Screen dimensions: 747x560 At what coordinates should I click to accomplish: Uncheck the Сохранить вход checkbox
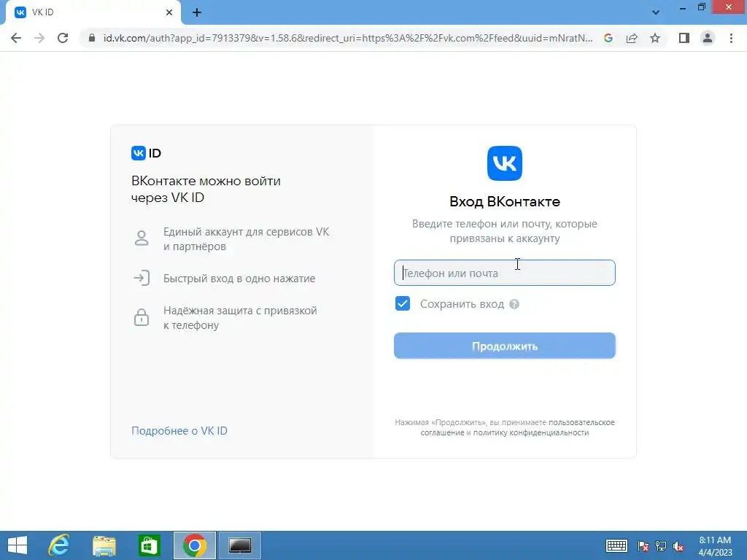403,303
